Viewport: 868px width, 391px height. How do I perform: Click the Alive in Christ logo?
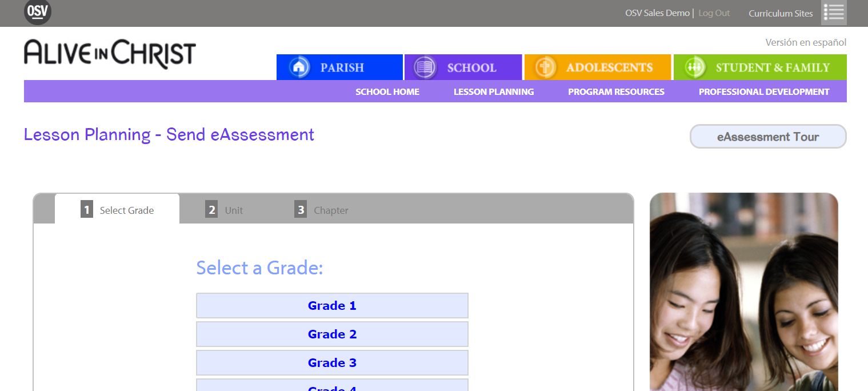click(x=110, y=54)
